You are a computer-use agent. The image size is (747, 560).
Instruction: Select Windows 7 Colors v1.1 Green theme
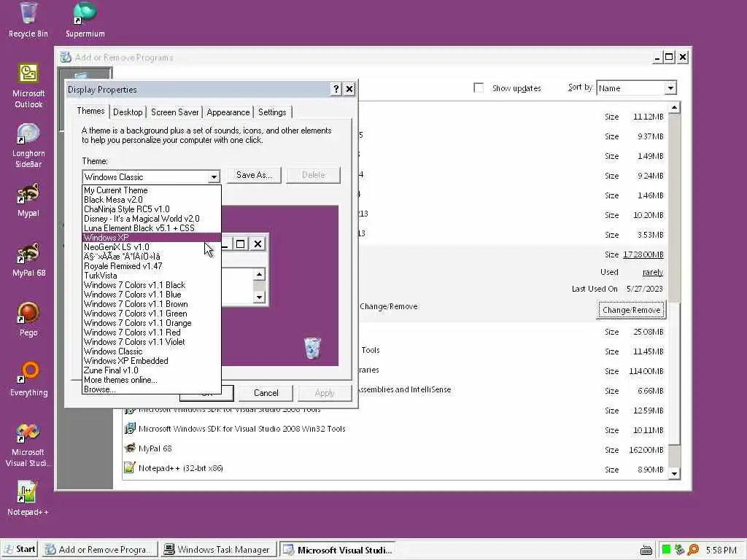point(152,314)
